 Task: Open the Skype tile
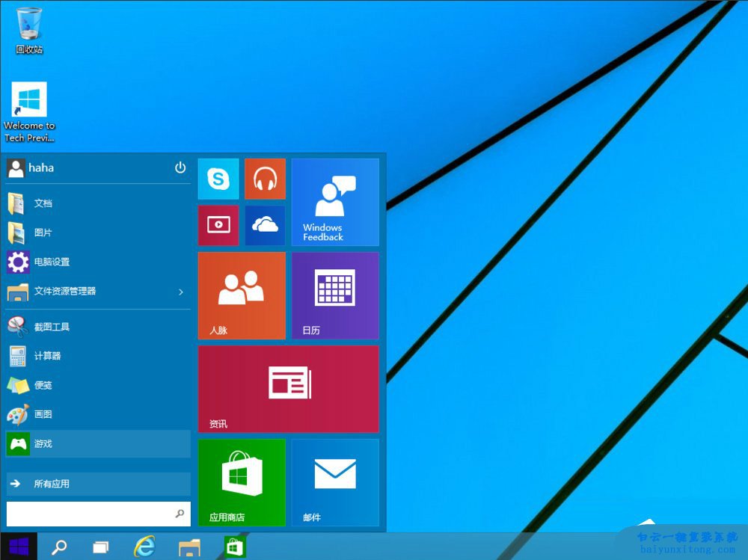[218, 179]
